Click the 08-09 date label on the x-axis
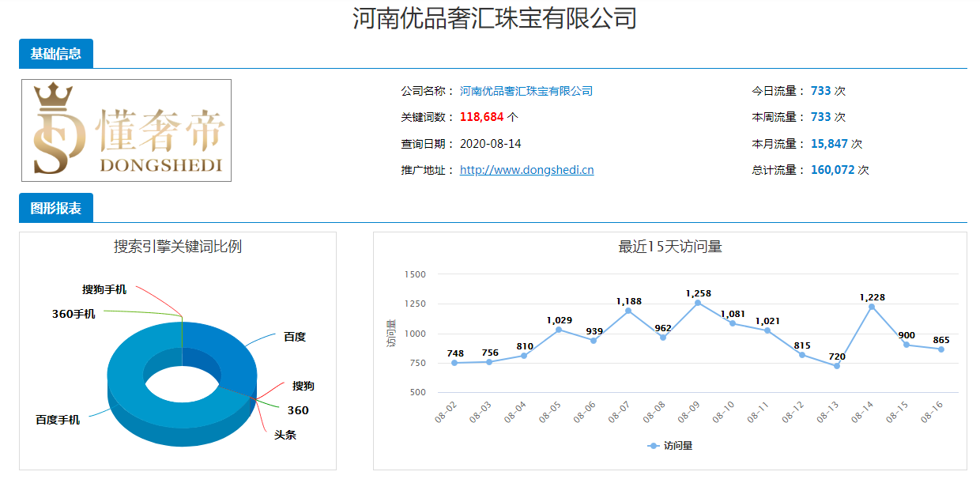980x483 pixels. [x=690, y=413]
